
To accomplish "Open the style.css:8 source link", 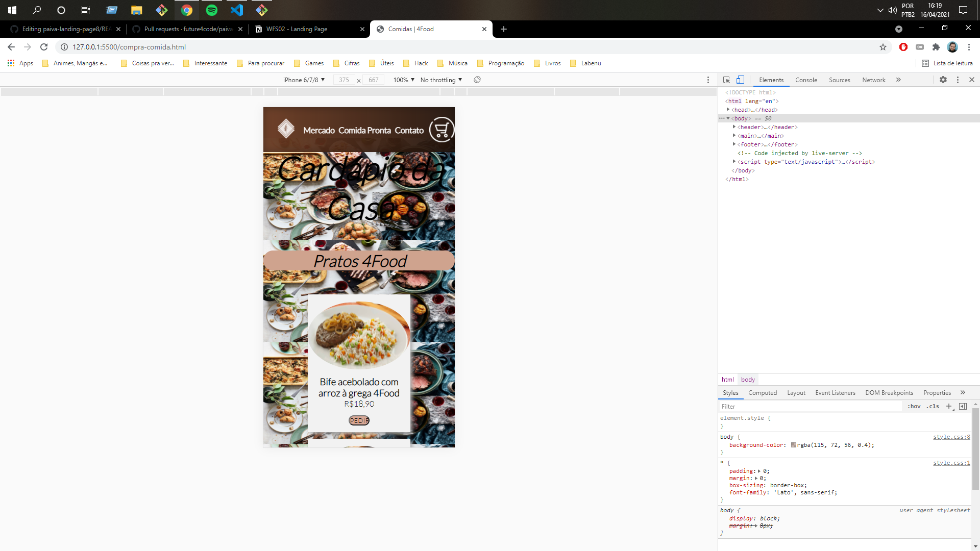I will click(x=951, y=437).
